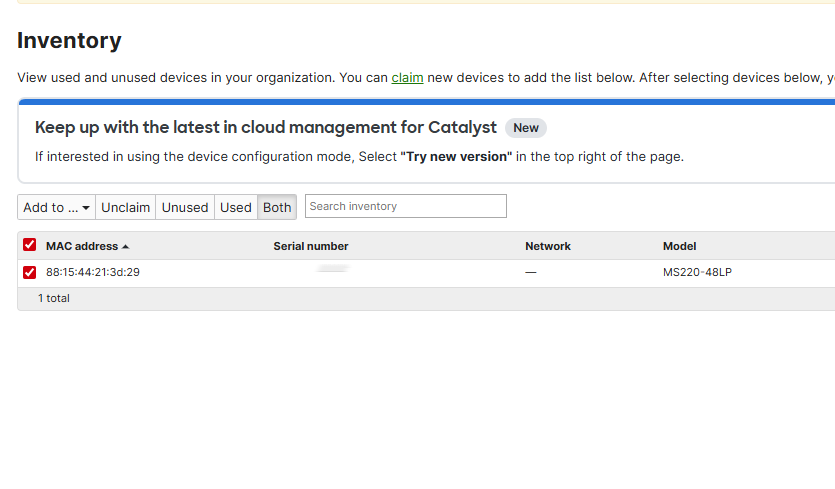Open device with MAC 88:15:44:21:3d:29
This screenshot has height=489, width=835.
[x=93, y=272]
